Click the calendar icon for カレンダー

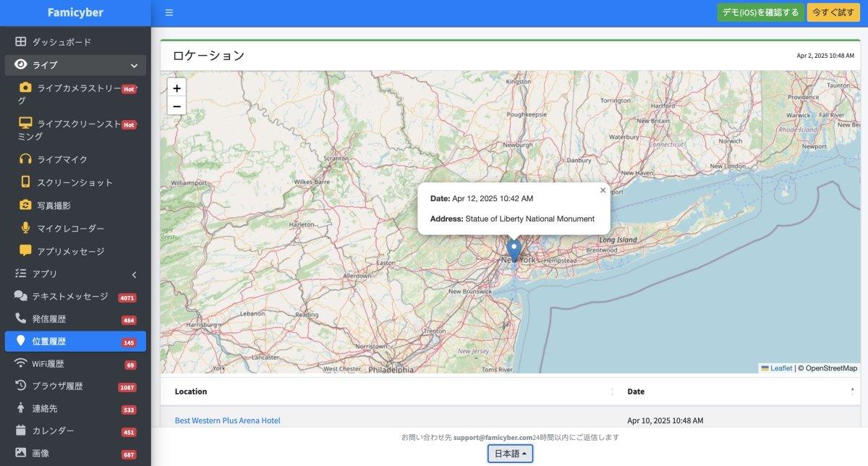pyautogui.click(x=21, y=431)
